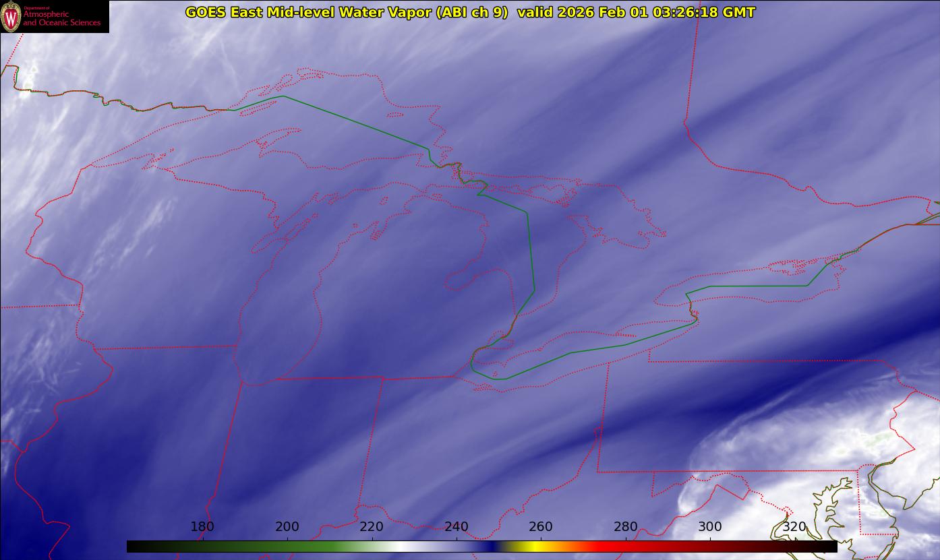Click the 200 colorbar tick label
The width and height of the screenshot is (940, 560).
pos(287,527)
